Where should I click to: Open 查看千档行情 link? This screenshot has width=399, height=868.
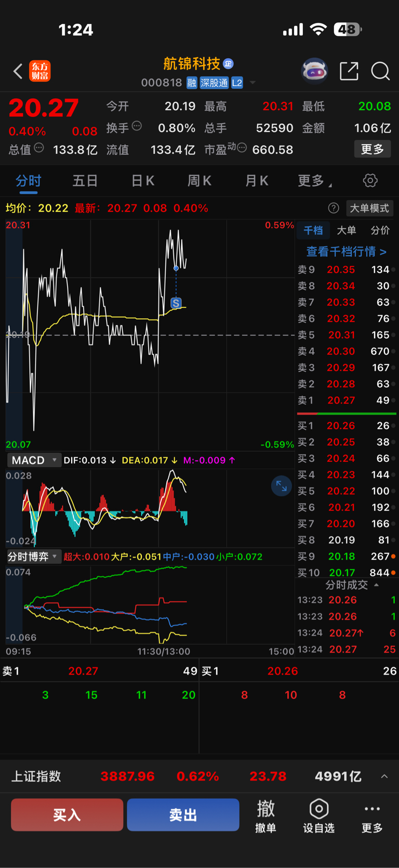click(x=346, y=252)
